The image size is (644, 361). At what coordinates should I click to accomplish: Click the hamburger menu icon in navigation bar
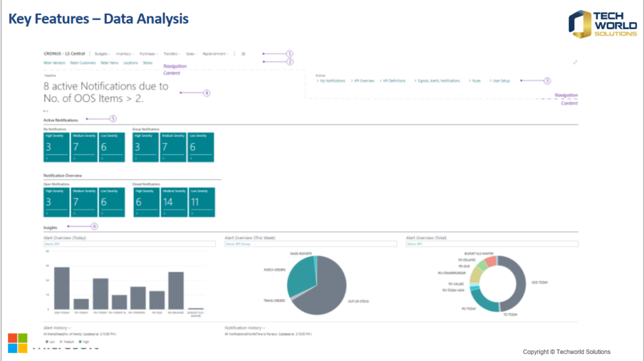coord(243,54)
